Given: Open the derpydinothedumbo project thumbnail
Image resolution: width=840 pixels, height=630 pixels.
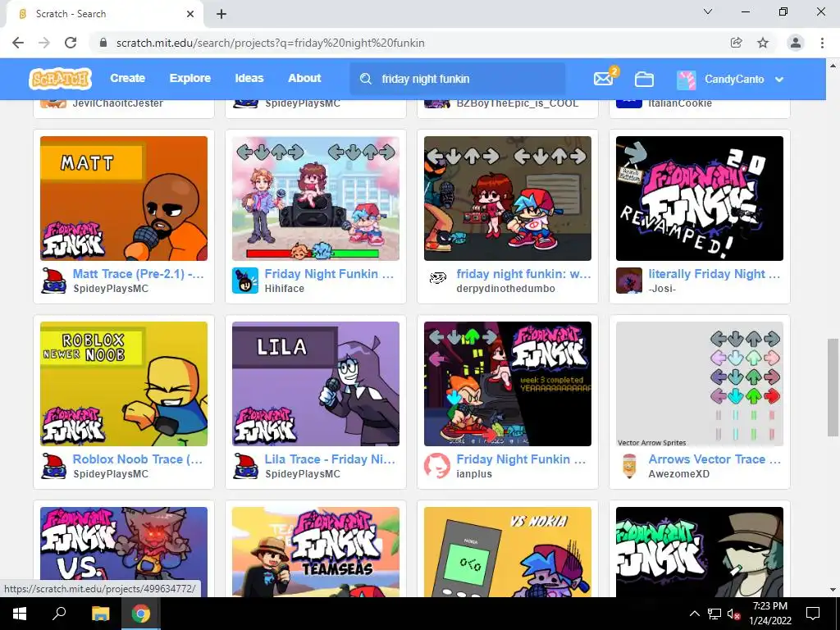Looking at the screenshot, I should point(507,199).
